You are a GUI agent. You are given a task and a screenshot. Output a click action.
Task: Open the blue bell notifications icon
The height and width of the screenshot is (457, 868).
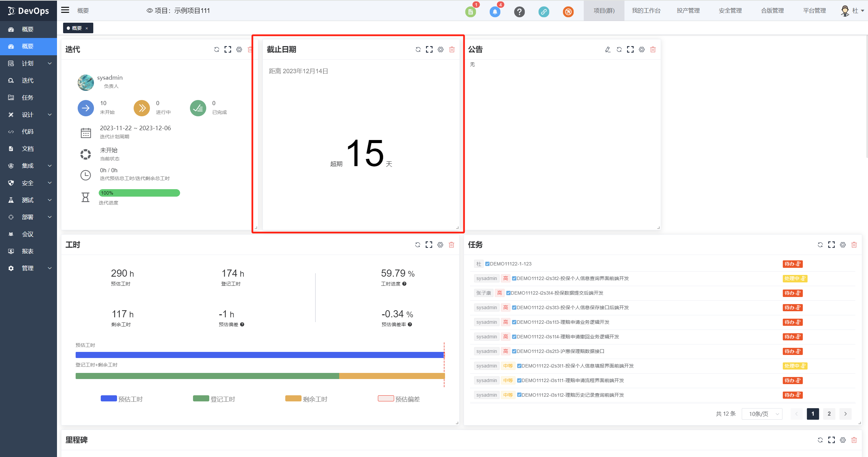click(x=495, y=12)
